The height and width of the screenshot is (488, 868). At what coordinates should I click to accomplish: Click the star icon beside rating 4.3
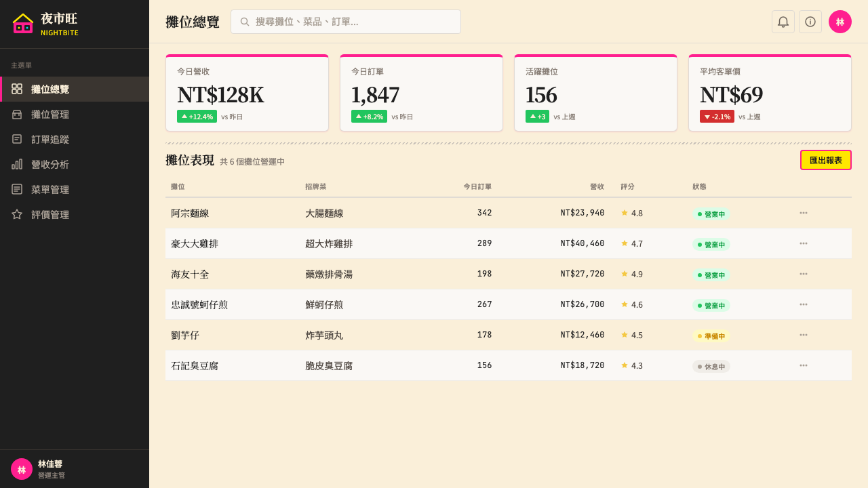click(x=625, y=365)
